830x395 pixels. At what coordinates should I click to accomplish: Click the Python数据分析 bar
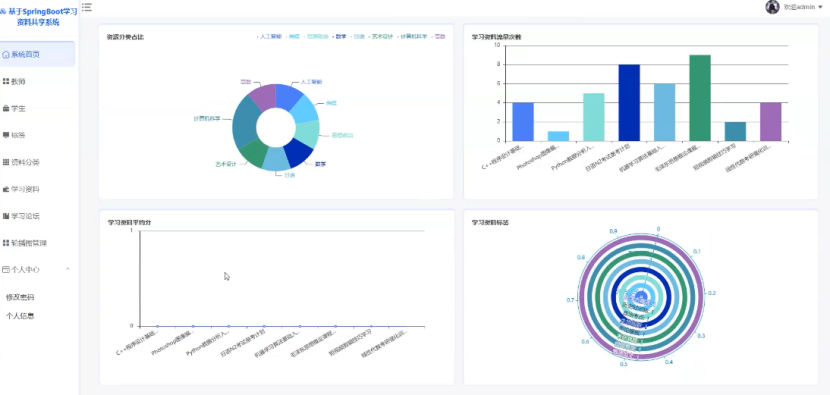[593, 117]
